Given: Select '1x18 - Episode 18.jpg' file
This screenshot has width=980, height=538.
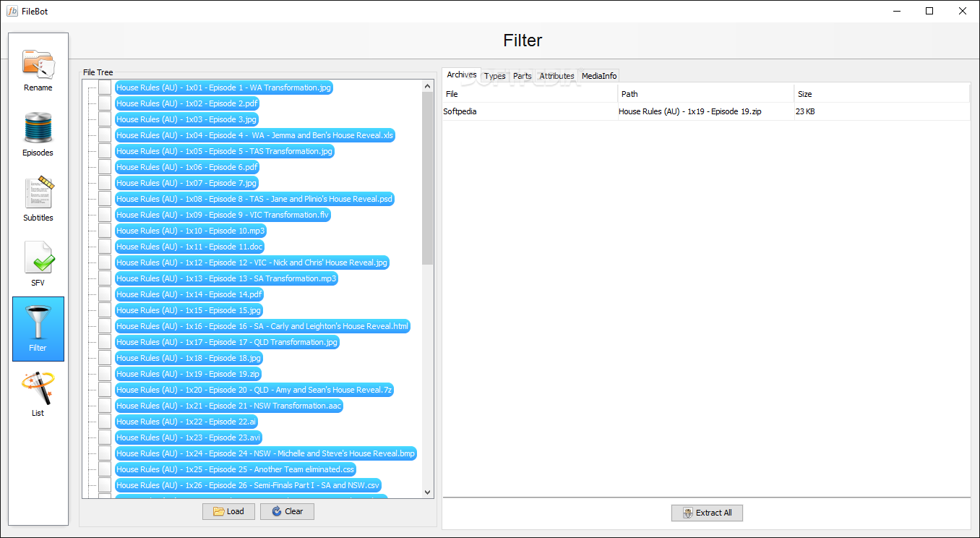Looking at the screenshot, I should pyautogui.click(x=189, y=358).
